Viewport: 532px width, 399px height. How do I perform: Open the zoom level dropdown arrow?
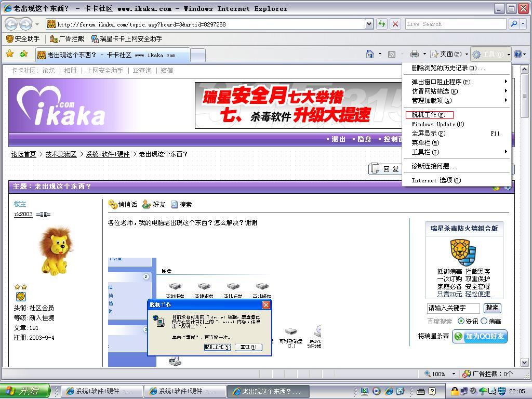click(454, 374)
